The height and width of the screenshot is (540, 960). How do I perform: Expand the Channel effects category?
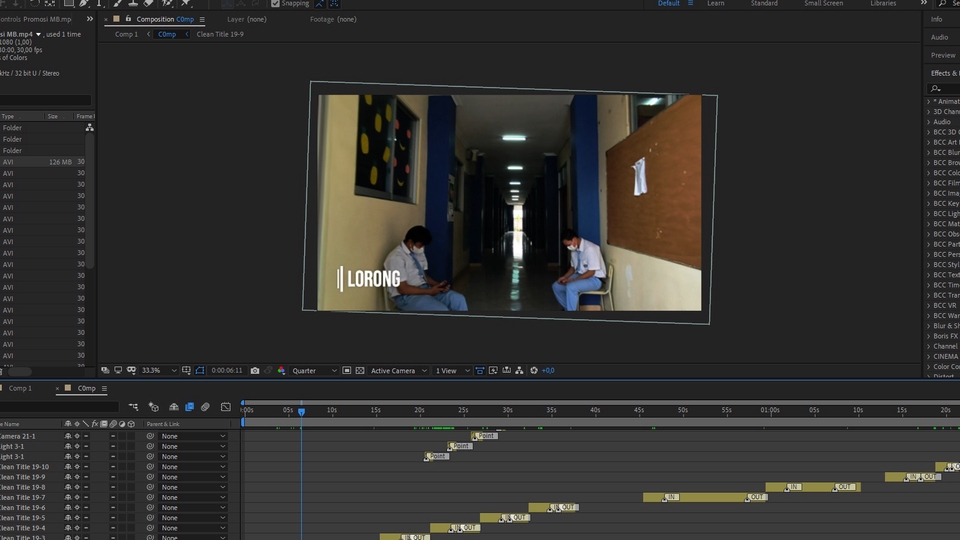[x=929, y=347]
